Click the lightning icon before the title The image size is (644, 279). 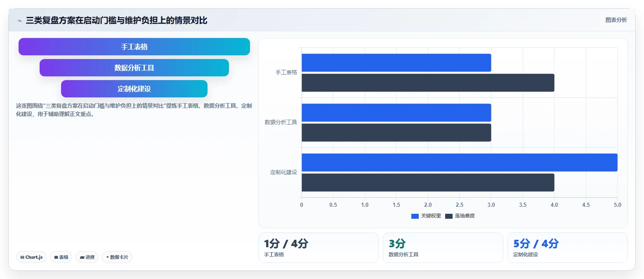coord(19,20)
